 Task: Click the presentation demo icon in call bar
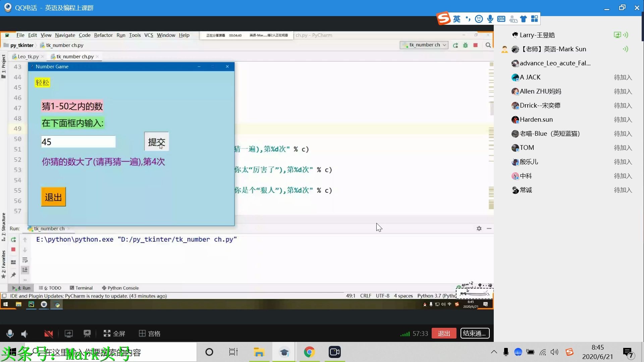coord(87,334)
